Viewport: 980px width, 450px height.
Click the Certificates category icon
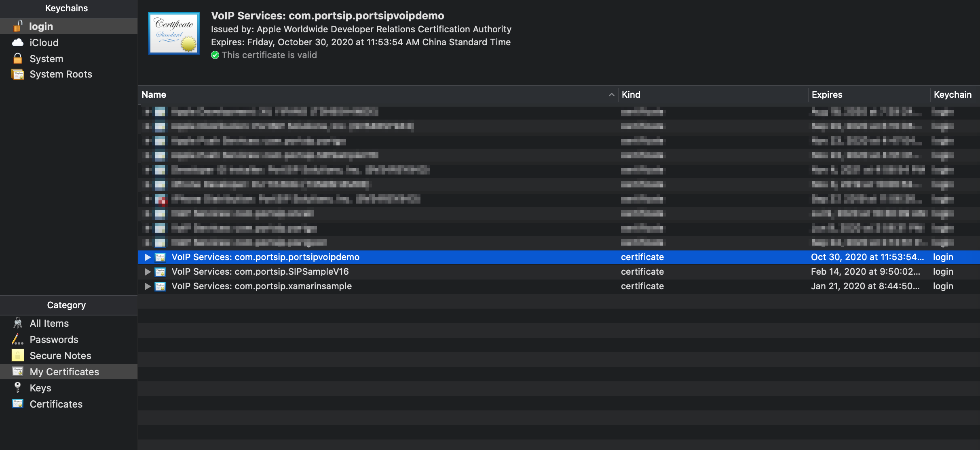tap(18, 404)
